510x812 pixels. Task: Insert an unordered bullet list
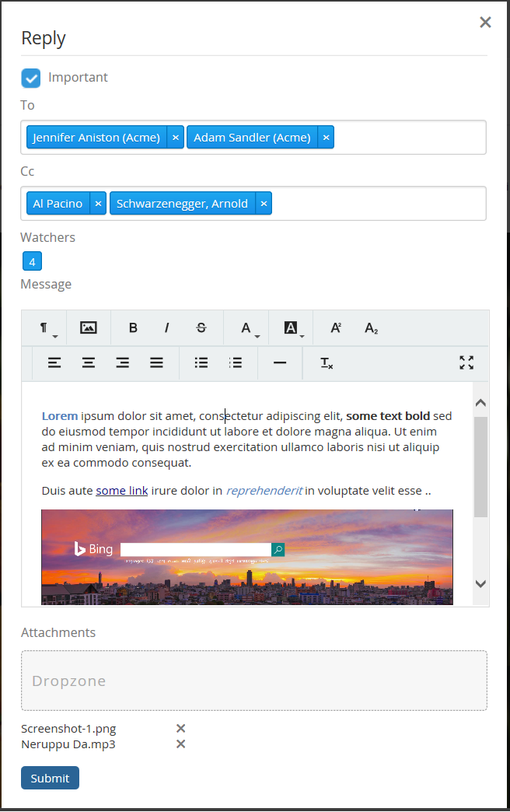point(201,362)
